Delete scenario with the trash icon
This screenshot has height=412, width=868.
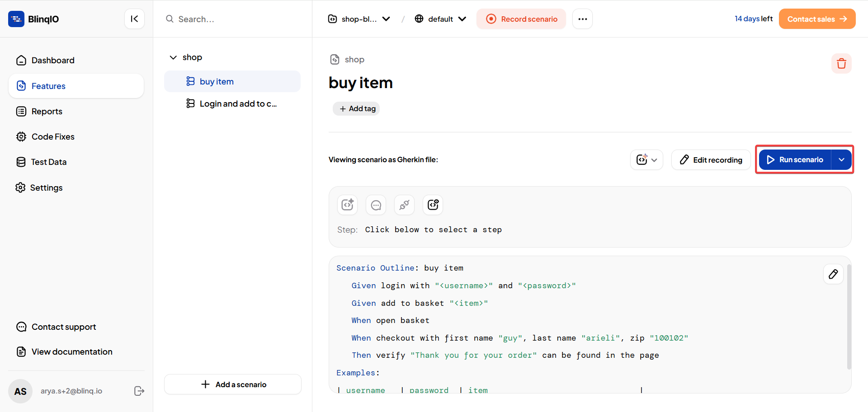841,63
